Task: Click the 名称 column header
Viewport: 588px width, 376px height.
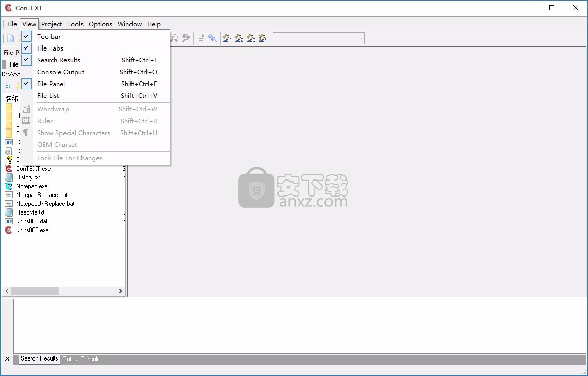Action: click(12, 99)
